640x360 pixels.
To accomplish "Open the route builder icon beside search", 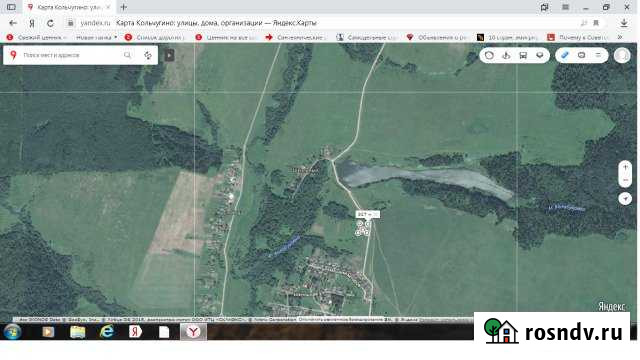I will [x=148, y=55].
